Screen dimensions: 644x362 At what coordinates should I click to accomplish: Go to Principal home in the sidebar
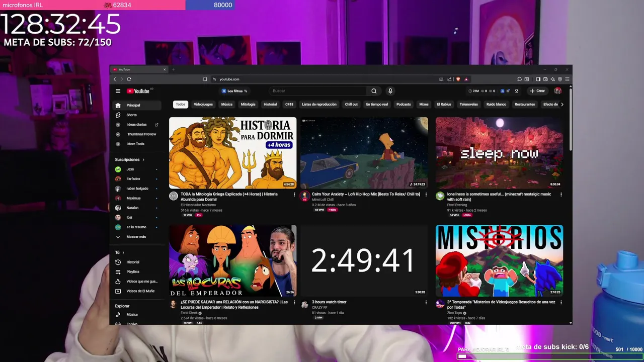137,105
